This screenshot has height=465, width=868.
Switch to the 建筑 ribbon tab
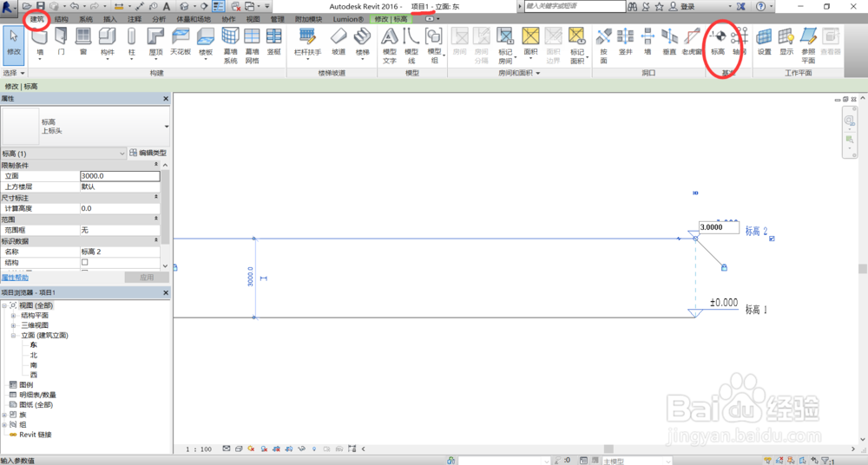click(x=37, y=19)
